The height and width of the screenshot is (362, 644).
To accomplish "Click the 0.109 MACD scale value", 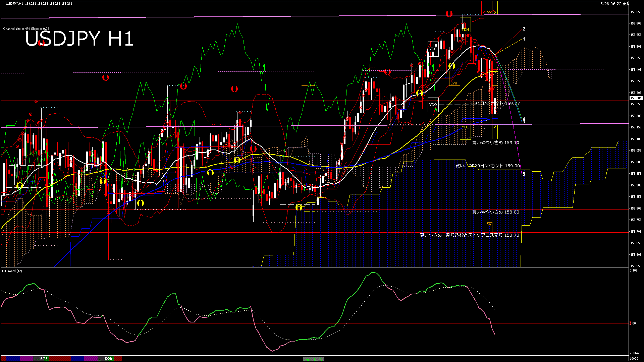I will point(634,270).
